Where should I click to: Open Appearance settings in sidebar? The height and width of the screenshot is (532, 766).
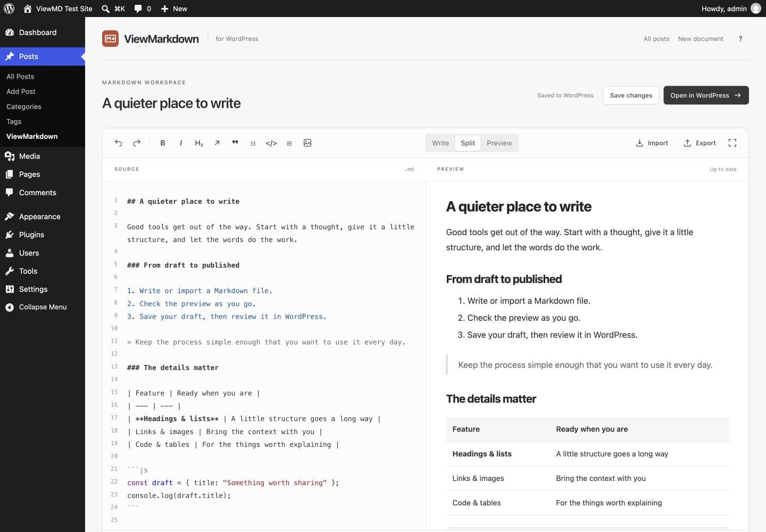point(43,217)
